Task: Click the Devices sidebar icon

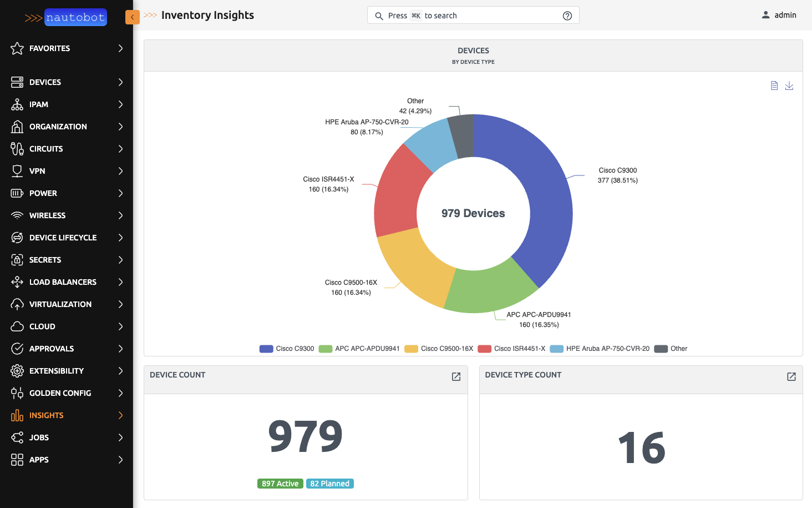Action: pos(17,82)
